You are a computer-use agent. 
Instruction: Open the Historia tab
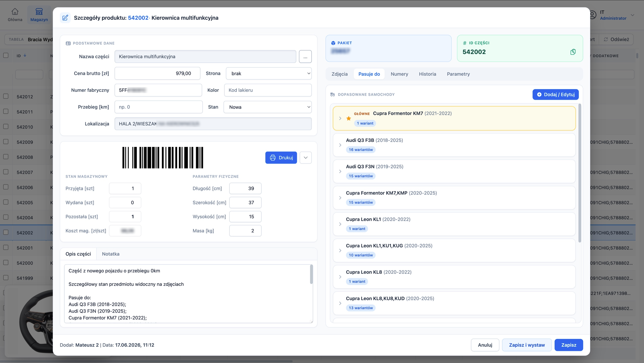coord(427,74)
